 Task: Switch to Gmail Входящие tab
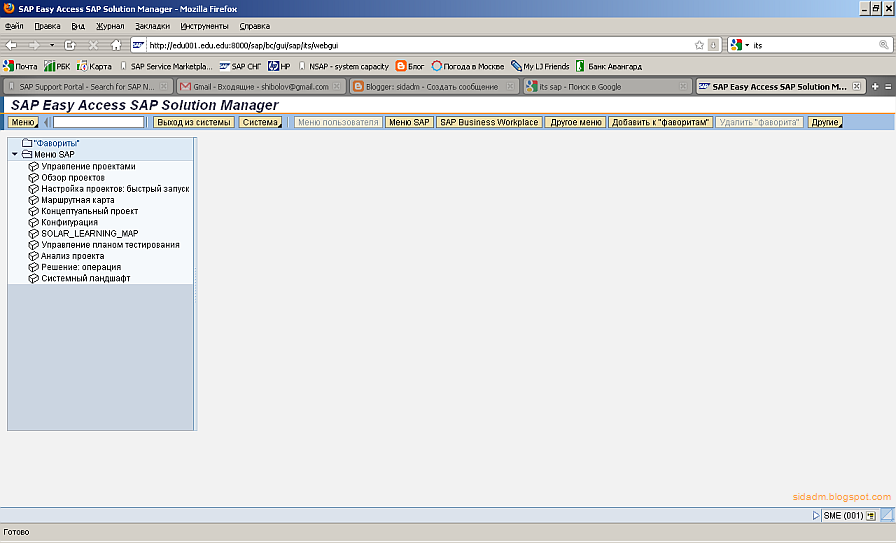click(261, 87)
